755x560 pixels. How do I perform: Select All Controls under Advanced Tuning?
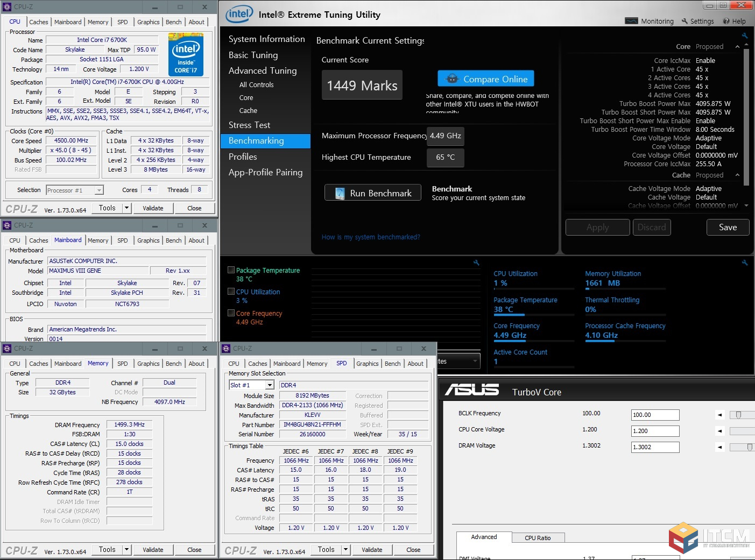tap(256, 84)
